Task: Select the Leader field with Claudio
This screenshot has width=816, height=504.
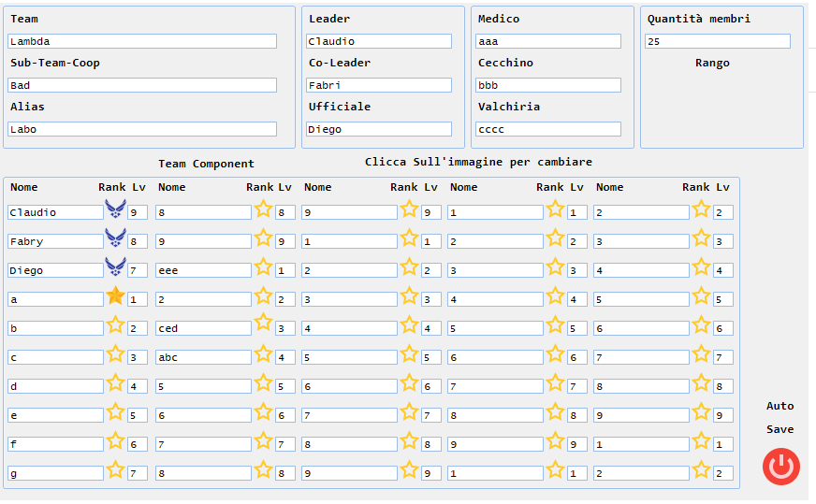Action: click(379, 41)
